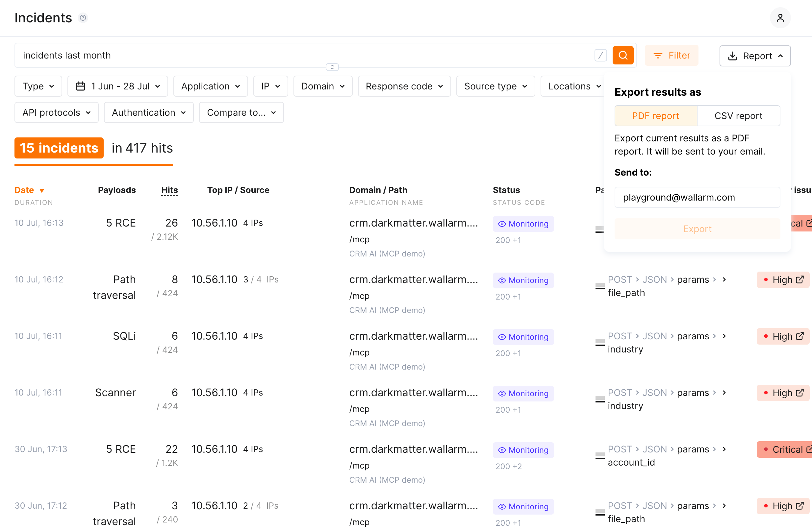Image resolution: width=812 pixels, height=532 pixels.
Task: Click parameter bar icon on 10 Jul 16:12 row
Action: point(600,286)
